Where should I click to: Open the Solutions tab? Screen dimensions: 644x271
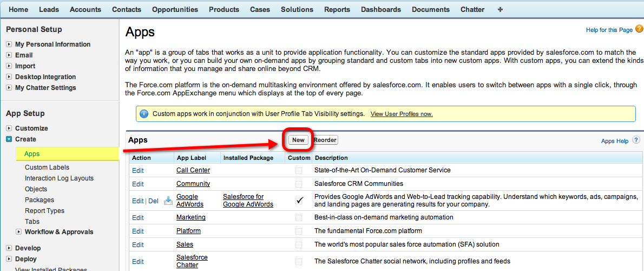(x=297, y=9)
